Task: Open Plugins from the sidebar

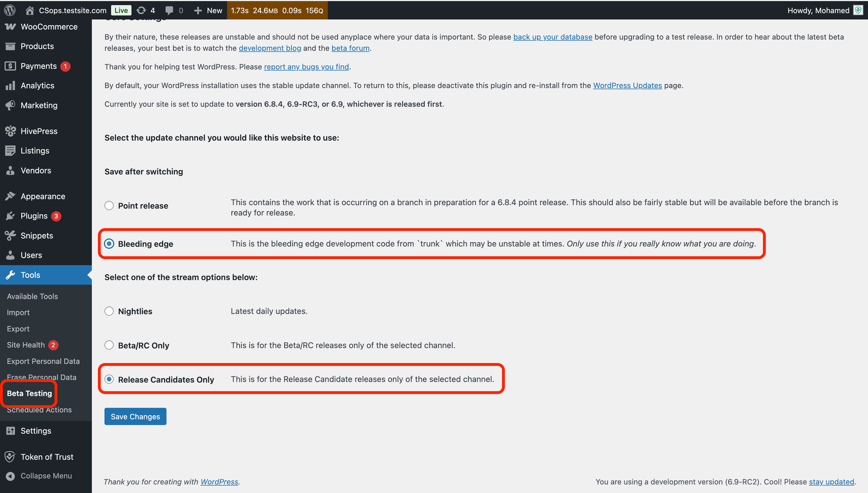Action: [x=34, y=216]
